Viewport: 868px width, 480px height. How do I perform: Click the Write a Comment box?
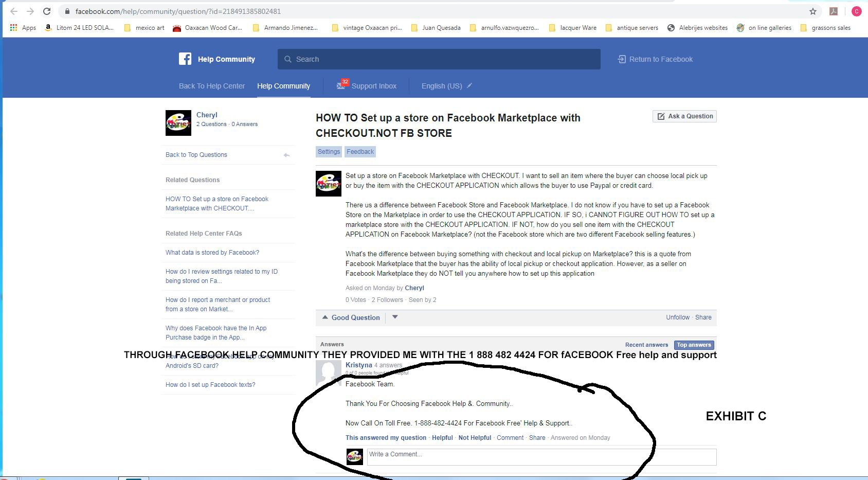click(541, 457)
